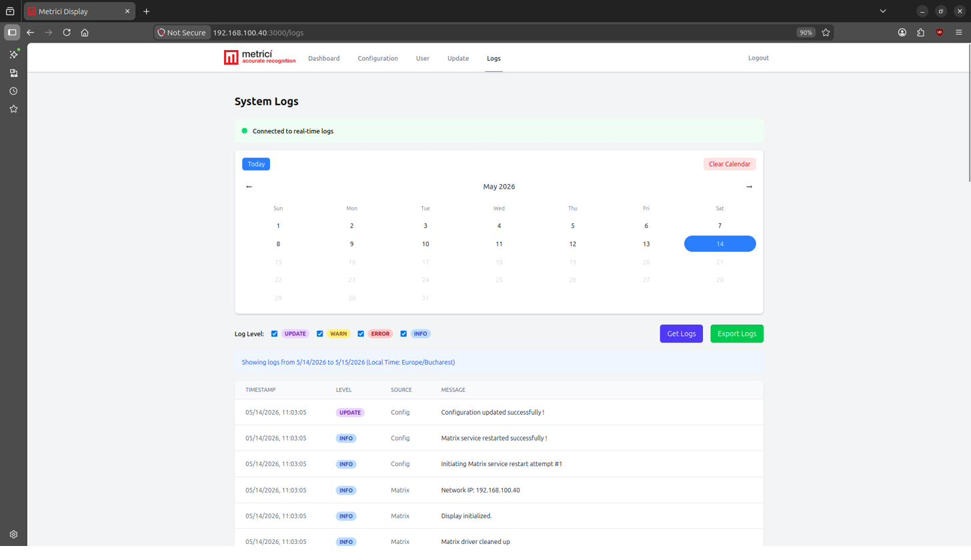Click the 'Matrix driver cleaned up' message
The height and width of the screenshot is (560, 971).
click(475, 542)
